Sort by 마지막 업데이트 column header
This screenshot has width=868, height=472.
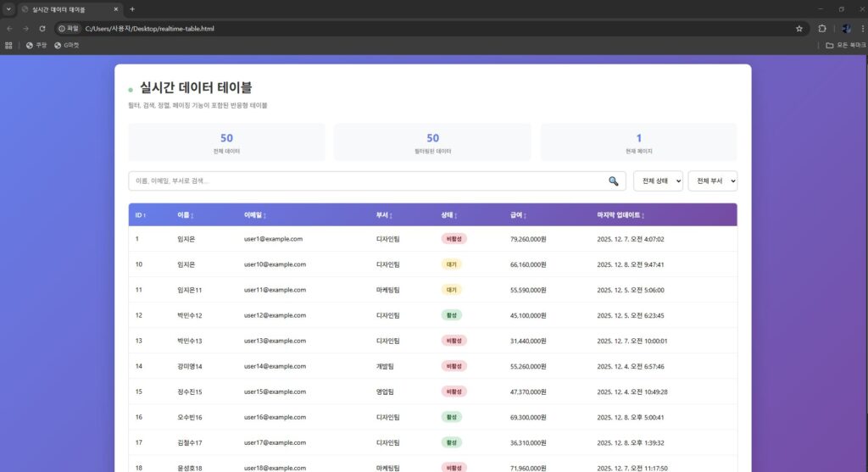click(620, 214)
